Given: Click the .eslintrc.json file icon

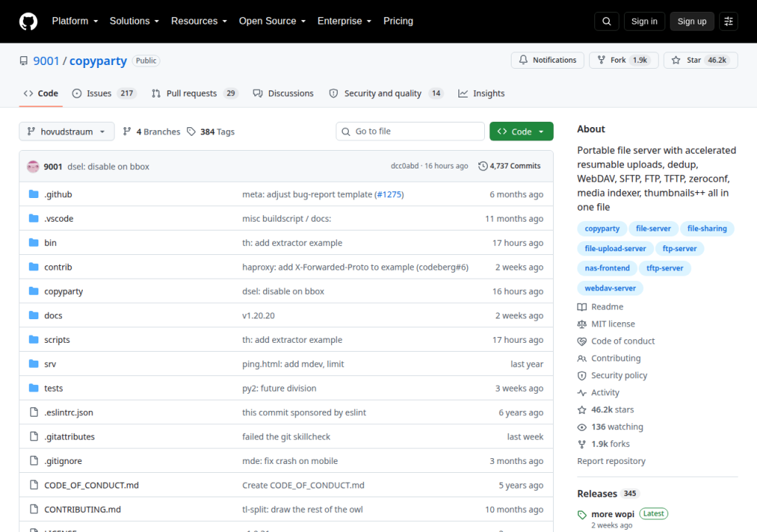Looking at the screenshot, I should [x=34, y=412].
